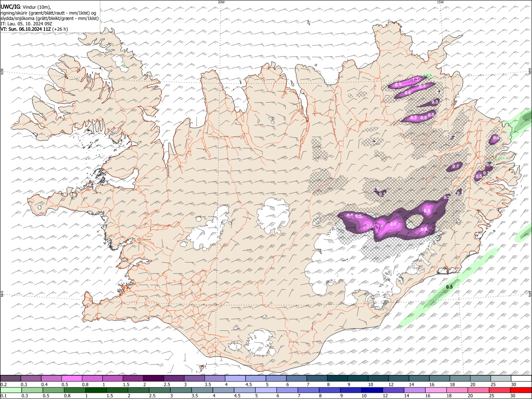Click the '0.4' value on the map's purple patch
The height and width of the screenshot is (399, 532).
click(x=456, y=166)
